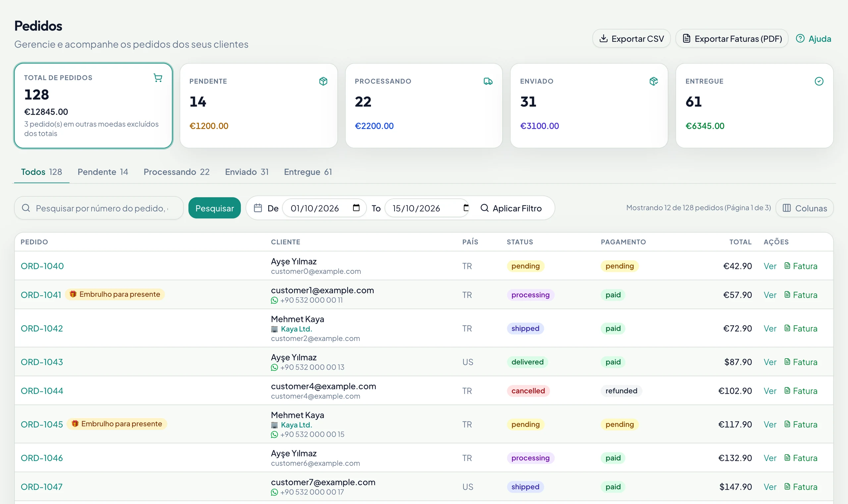
Task: Open date picker for 15/10/2026 field
Action: pos(466,208)
